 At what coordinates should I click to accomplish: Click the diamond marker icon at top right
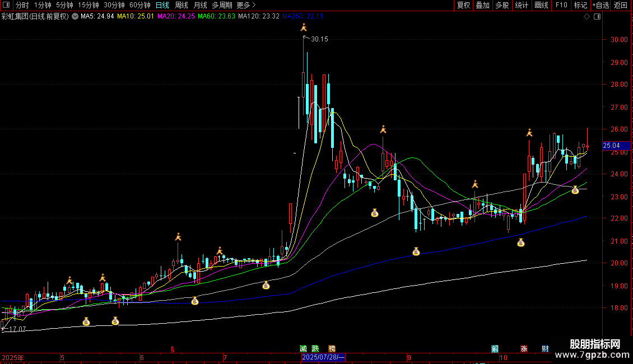587,17
